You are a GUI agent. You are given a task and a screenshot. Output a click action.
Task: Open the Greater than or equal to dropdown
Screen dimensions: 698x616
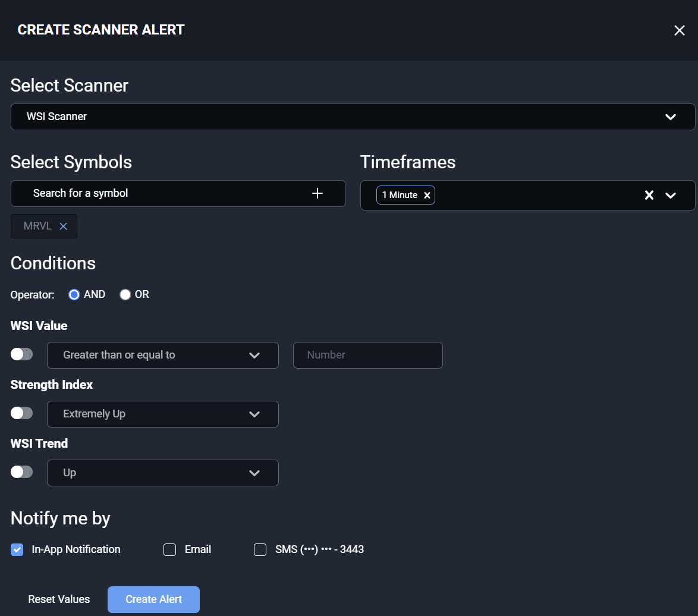(x=163, y=355)
